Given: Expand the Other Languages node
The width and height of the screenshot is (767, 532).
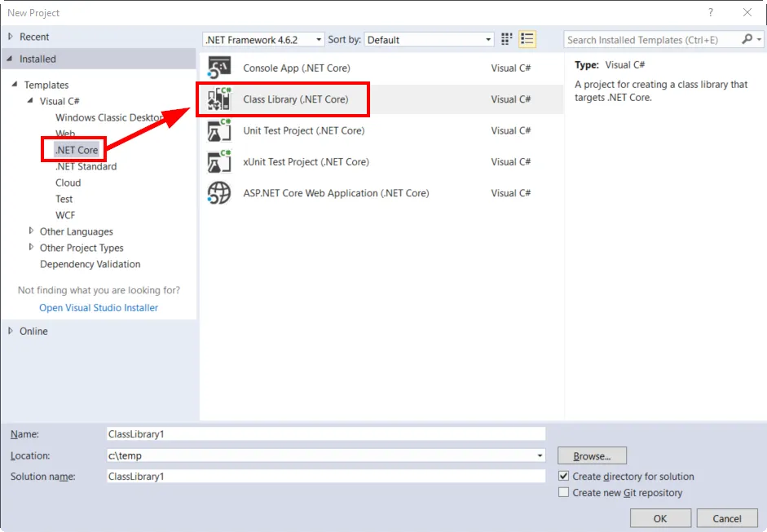Looking at the screenshot, I should [x=31, y=231].
